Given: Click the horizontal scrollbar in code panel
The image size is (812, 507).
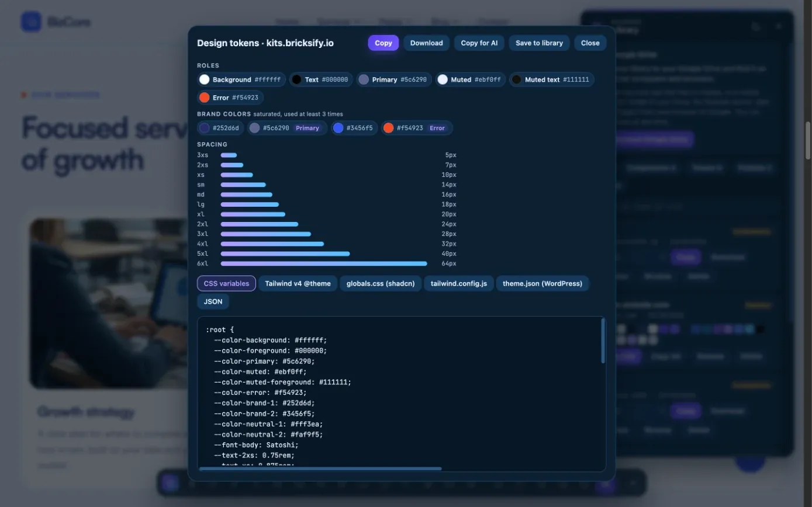Looking at the screenshot, I should (320, 468).
